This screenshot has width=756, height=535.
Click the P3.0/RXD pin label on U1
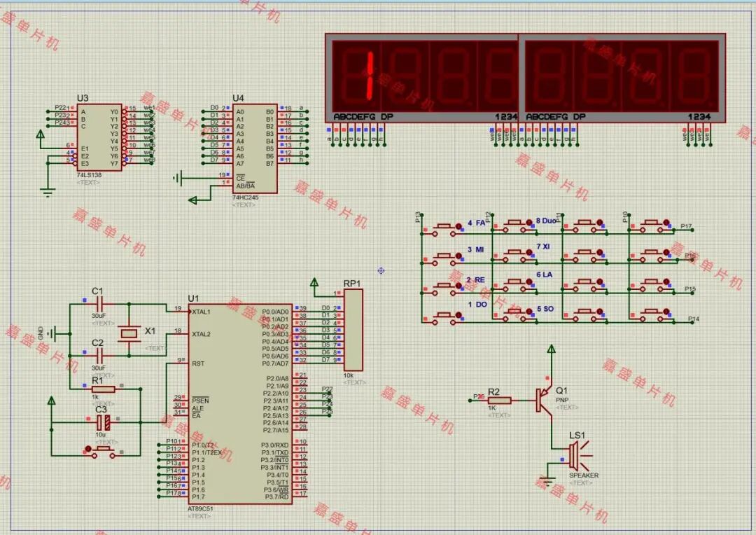[x=275, y=445]
